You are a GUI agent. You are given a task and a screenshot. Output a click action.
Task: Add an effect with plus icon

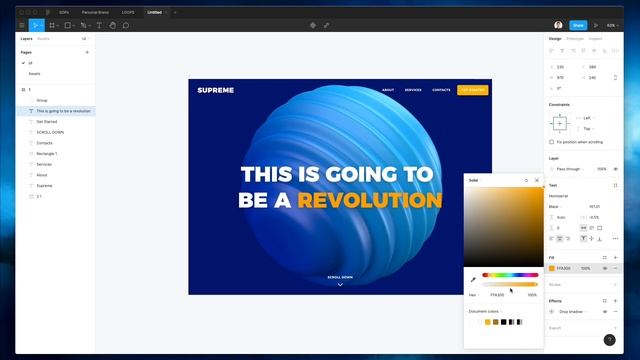616,301
